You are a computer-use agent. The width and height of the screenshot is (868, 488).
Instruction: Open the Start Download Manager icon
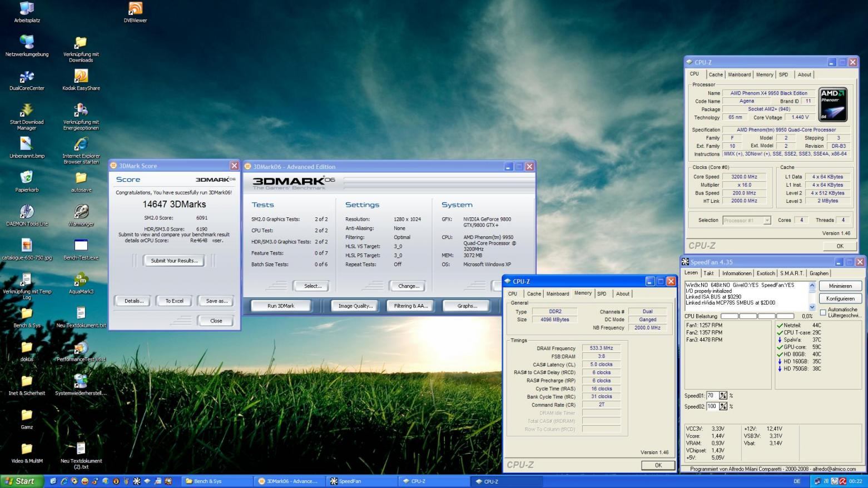click(x=27, y=117)
